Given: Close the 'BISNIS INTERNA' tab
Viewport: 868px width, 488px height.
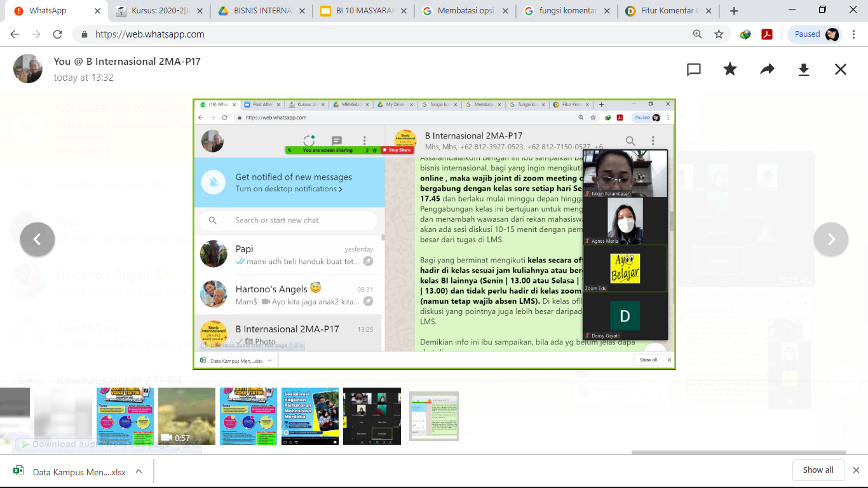Looking at the screenshot, I should (x=301, y=11).
